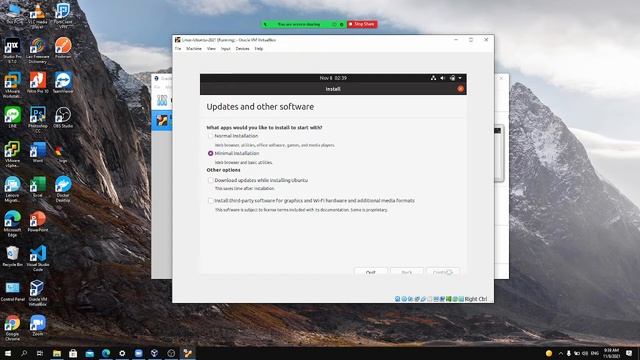Click Ubuntu volume icon in top bar

[x=442, y=78]
